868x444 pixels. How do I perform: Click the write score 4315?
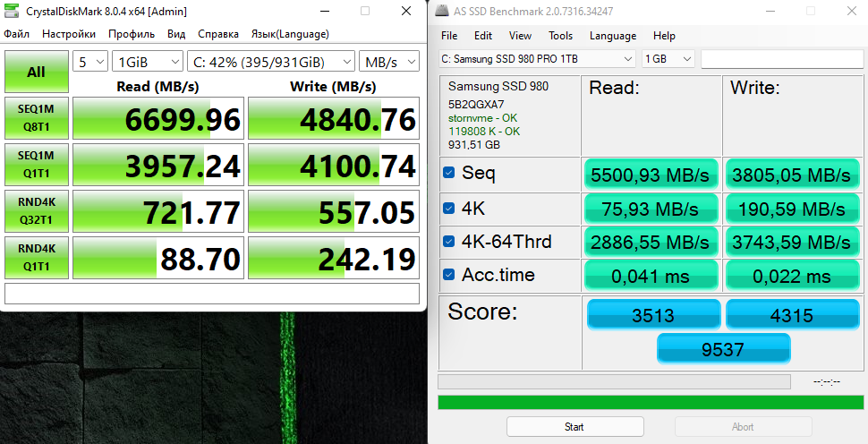[792, 315]
